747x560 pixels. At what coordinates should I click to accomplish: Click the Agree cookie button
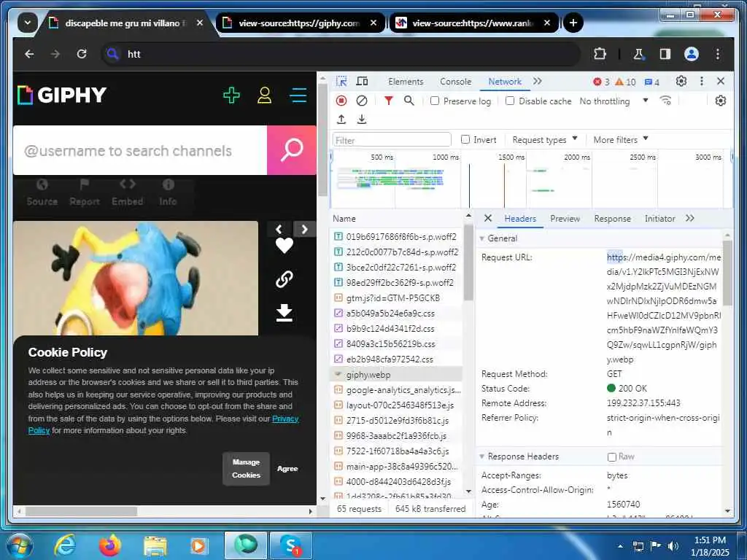pos(287,469)
